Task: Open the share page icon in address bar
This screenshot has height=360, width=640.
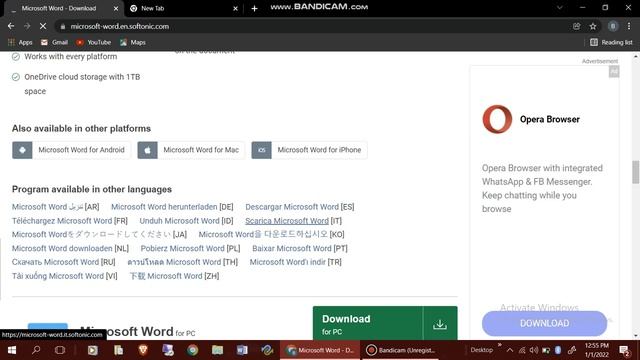Action: point(576,26)
